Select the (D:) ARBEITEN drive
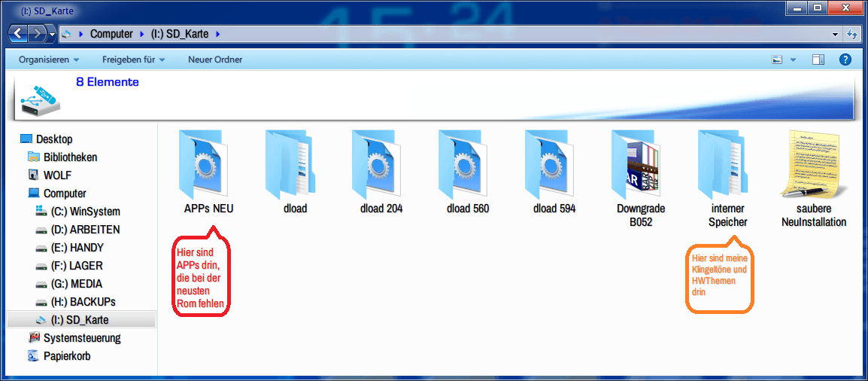868x381 pixels. (x=85, y=229)
